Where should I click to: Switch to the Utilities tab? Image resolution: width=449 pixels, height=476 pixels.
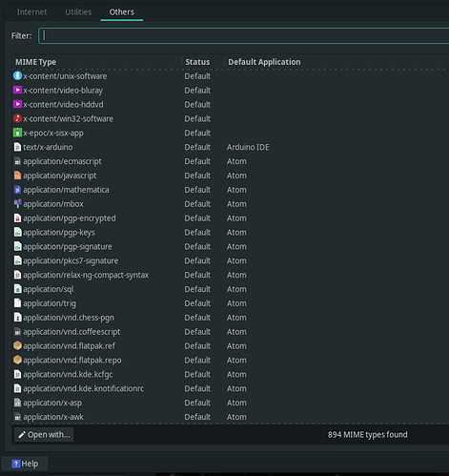(78, 12)
